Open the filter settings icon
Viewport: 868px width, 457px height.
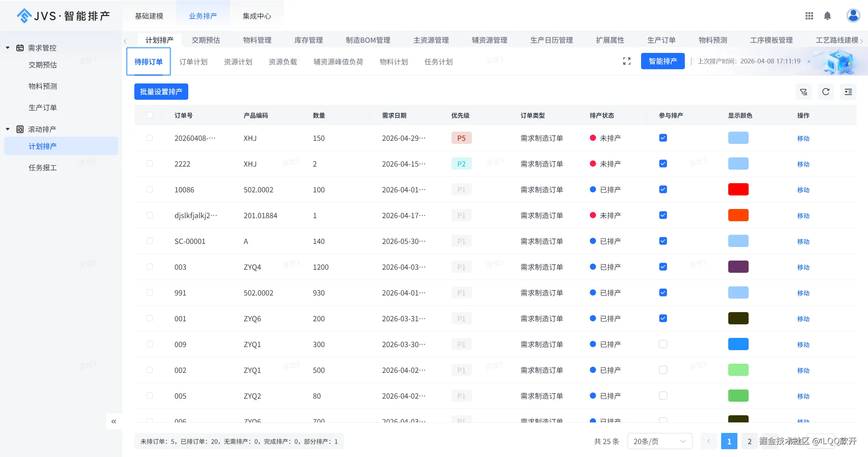(x=803, y=92)
